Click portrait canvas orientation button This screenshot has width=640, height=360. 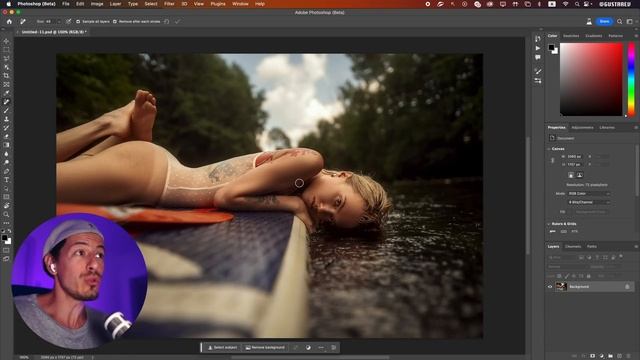571,175
